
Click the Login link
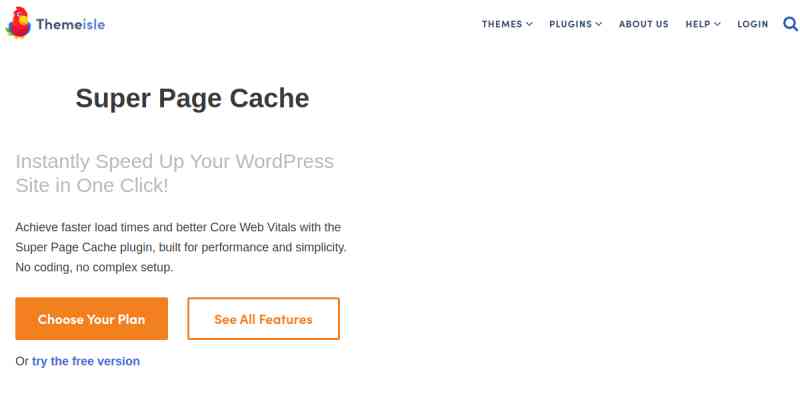(752, 24)
